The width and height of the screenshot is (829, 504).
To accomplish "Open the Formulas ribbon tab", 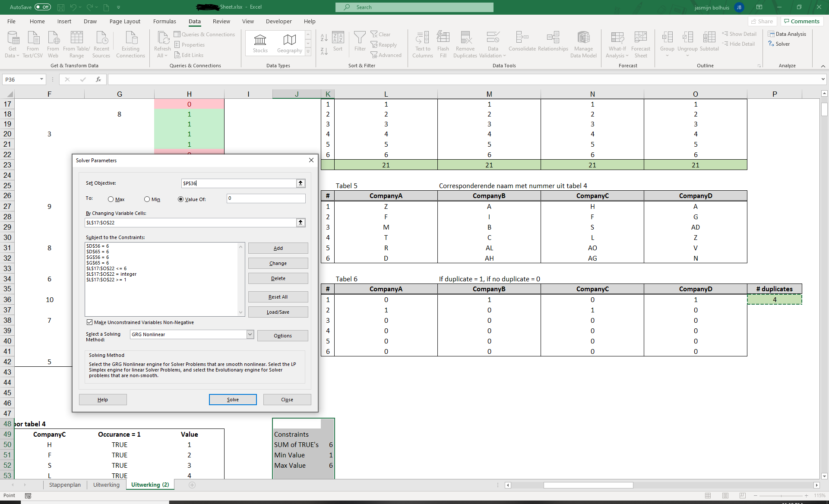I will (x=165, y=21).
